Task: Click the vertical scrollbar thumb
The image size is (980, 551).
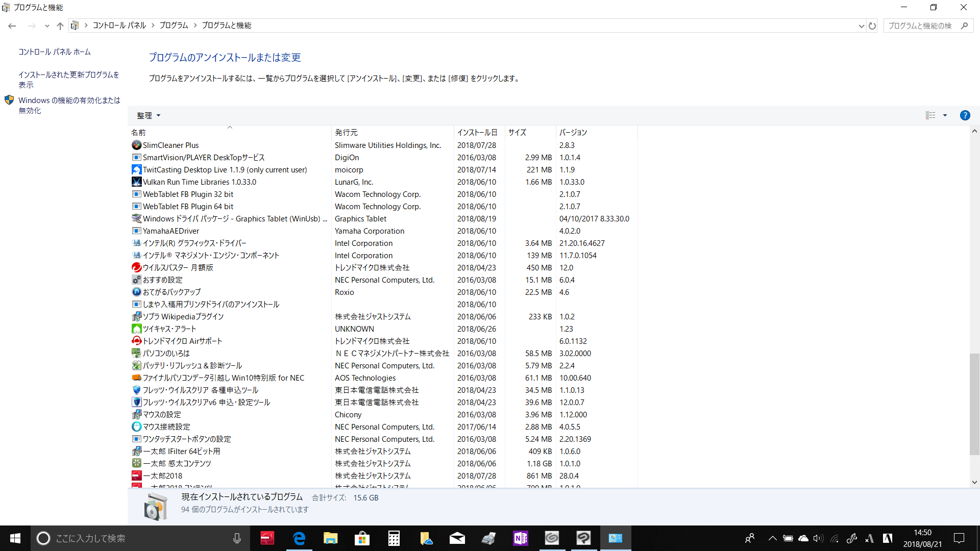Action: (974, 403)
